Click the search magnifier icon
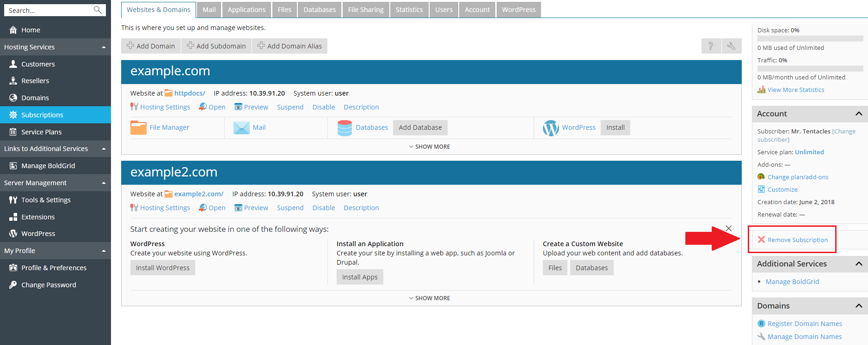The height and width of the screenshot is (345, 868). coord(98,10)
